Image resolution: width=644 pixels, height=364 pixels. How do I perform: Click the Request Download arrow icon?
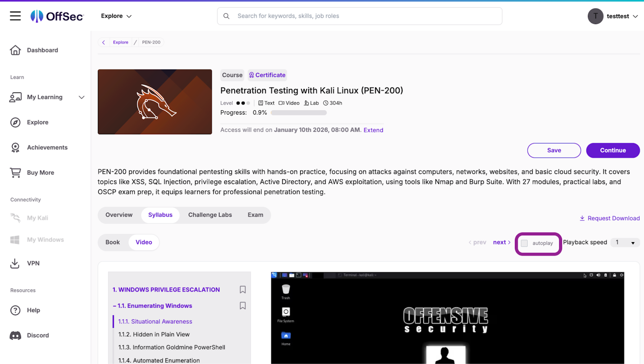coord(582,218)
